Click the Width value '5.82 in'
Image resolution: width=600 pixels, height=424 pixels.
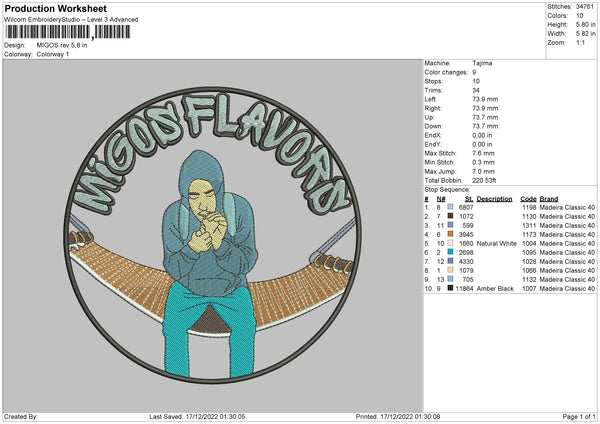(x=585, y=34)
